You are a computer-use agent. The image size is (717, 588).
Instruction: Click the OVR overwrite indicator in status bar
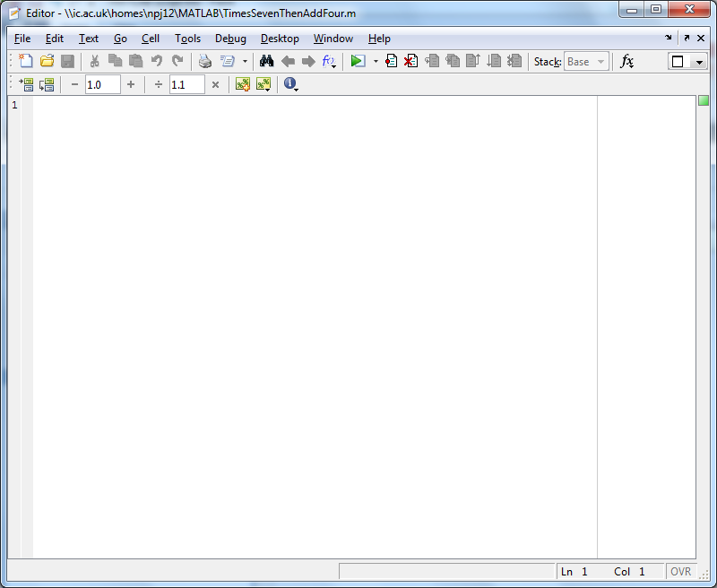(681, 572)
